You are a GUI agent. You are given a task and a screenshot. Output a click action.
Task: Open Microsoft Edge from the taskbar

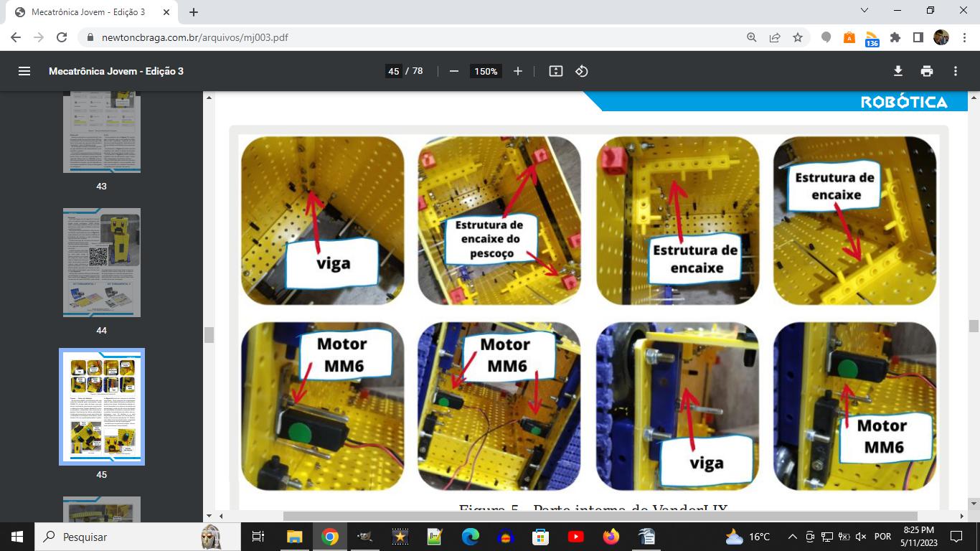click(470, 537)
